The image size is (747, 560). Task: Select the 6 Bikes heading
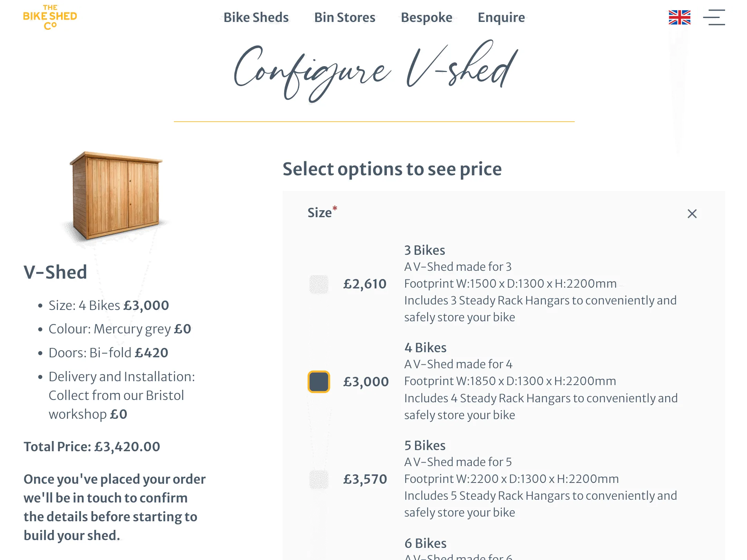(x=425, y=543)
